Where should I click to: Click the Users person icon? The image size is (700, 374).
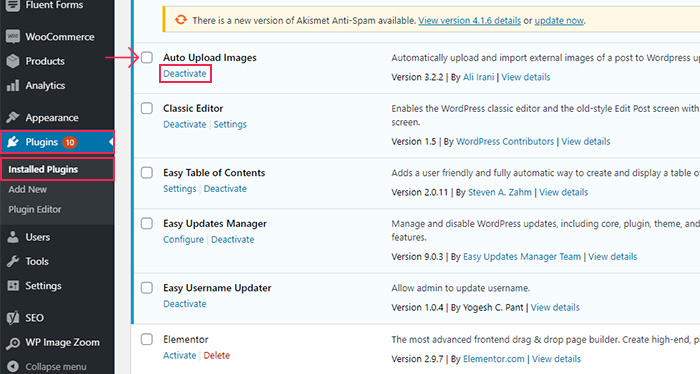click(x=13, y=237)
